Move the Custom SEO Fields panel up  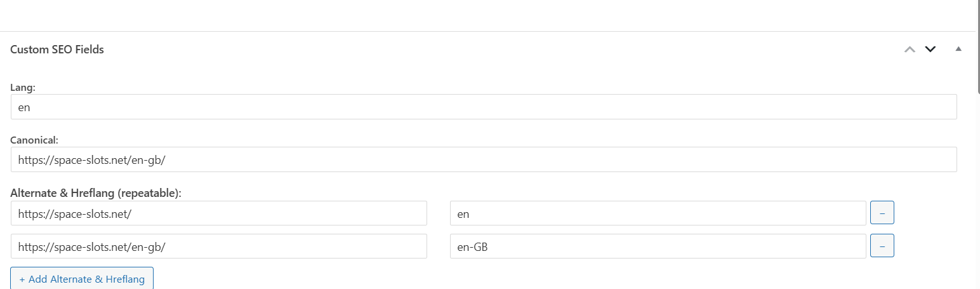(x=910, y=50)
